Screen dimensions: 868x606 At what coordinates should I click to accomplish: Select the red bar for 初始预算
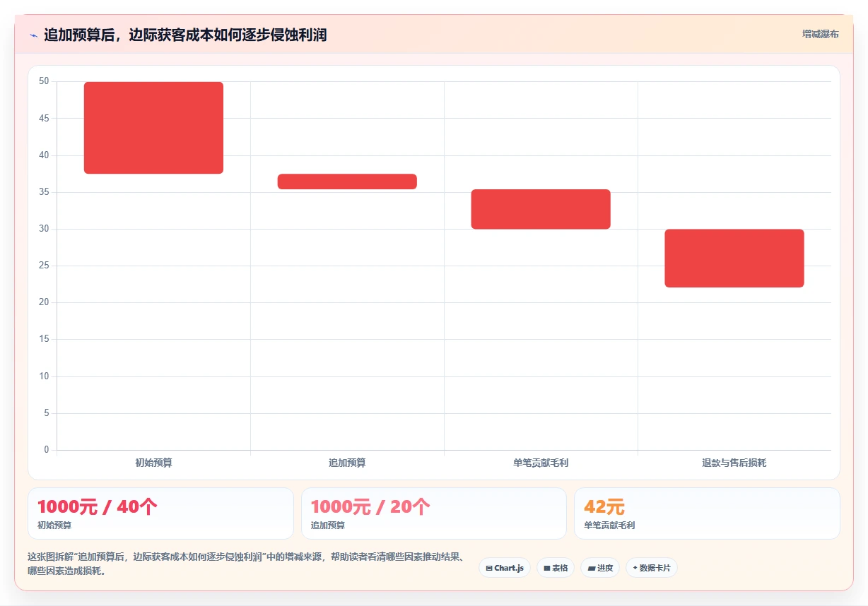153,128
